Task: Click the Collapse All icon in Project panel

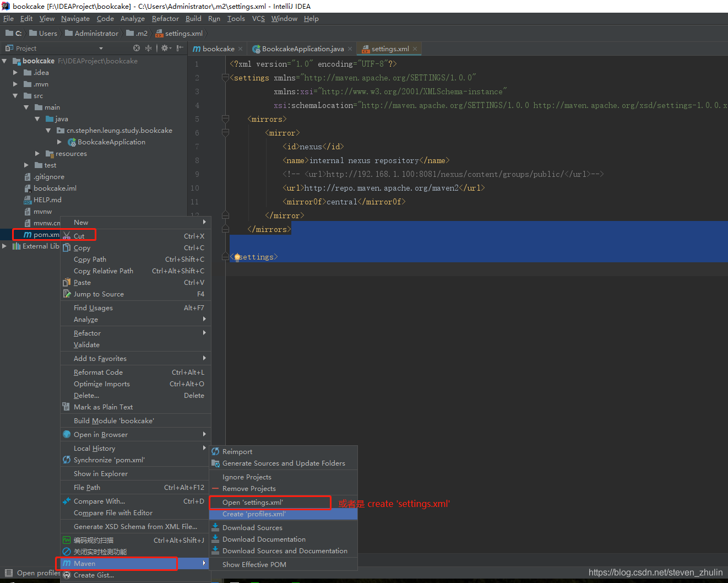Action: [x=148, y=48]
